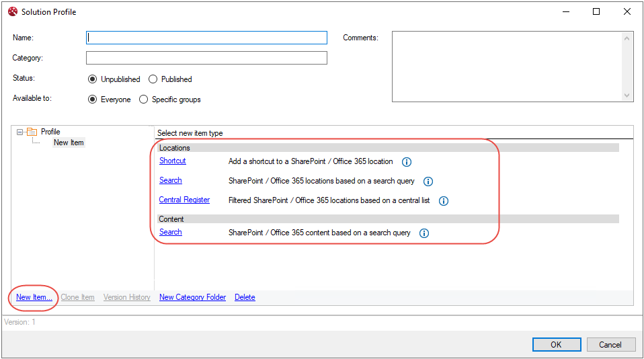Open the Central Register item type link
Viewport: 644px width, 359px height.
(x=184, y=200)
